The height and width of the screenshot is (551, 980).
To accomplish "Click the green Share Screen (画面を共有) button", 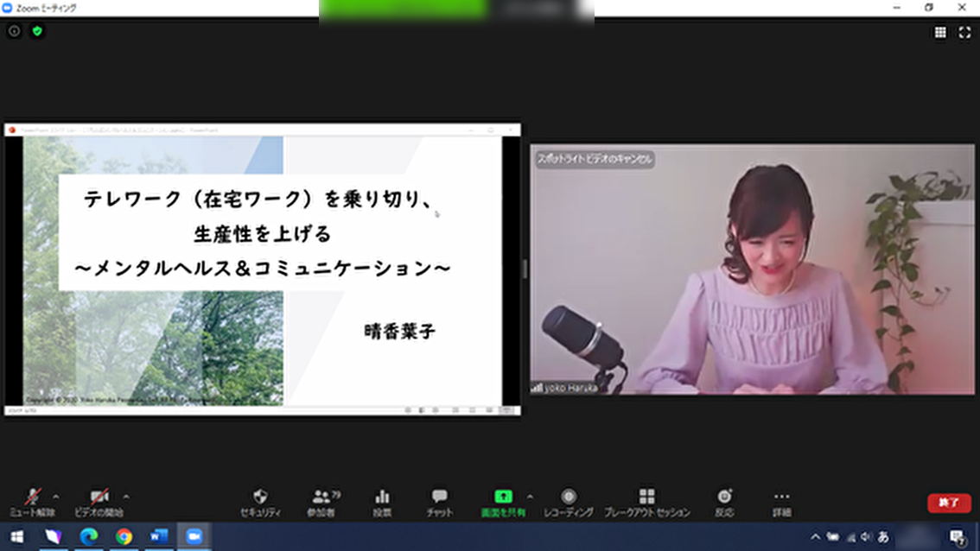I will pos(503,502).
